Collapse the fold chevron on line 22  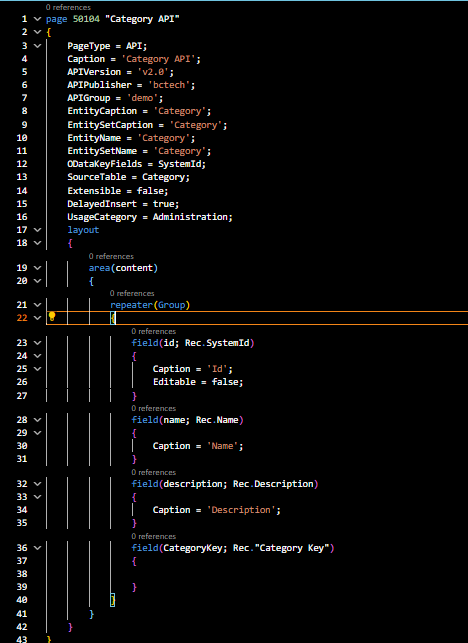click(x=37, y=318)
